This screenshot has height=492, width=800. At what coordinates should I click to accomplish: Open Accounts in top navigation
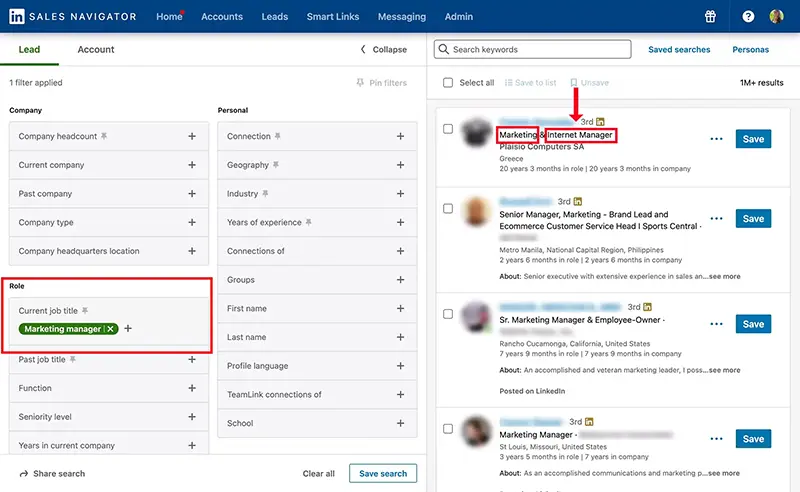222,16
